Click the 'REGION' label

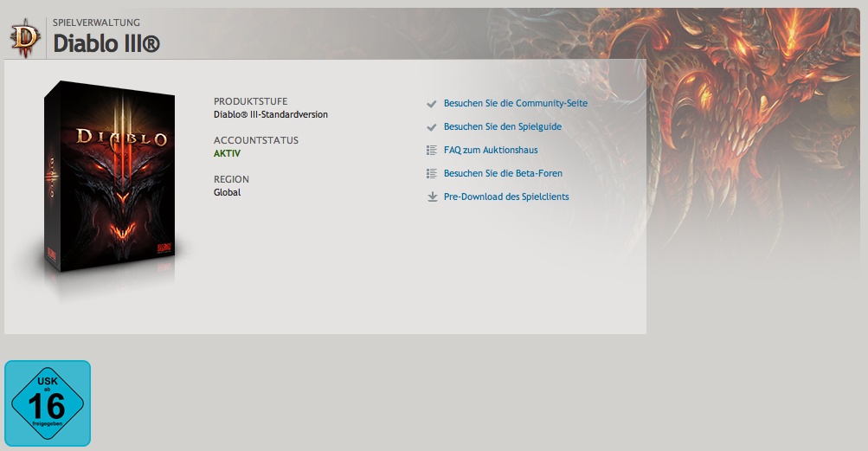(x=231, y=179)
